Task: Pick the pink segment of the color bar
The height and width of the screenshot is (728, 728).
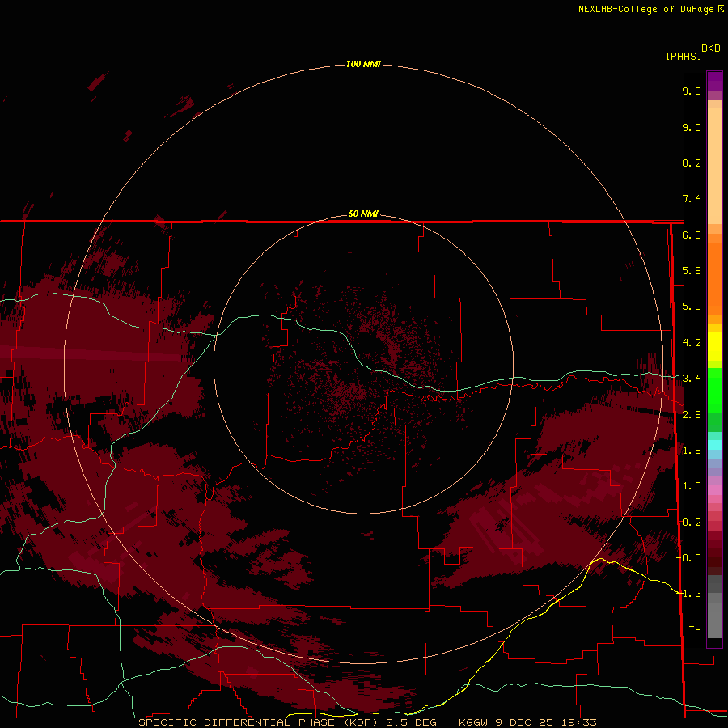Action: pyautogui.click(x=714, y=490)
